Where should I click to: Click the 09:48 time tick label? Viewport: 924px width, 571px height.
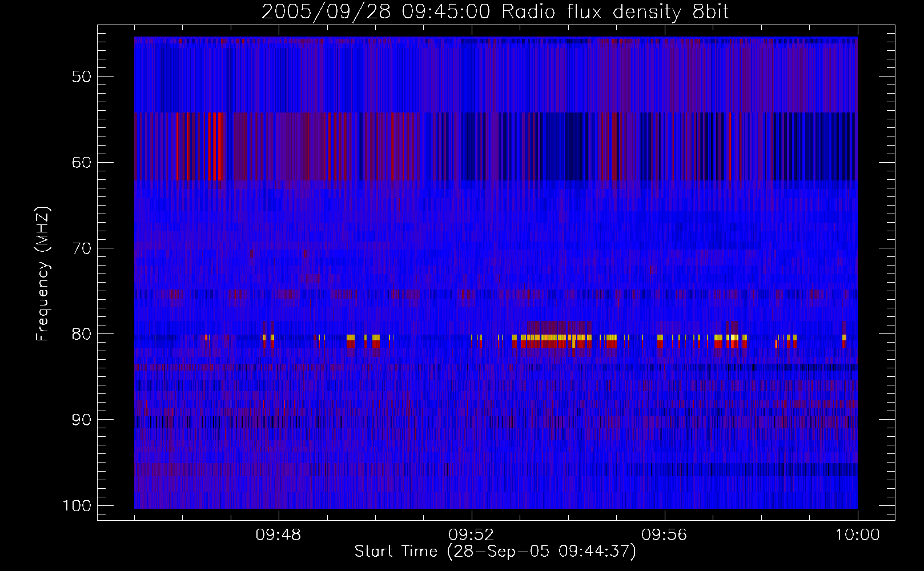pyautogui.click(x=279, y=535)
